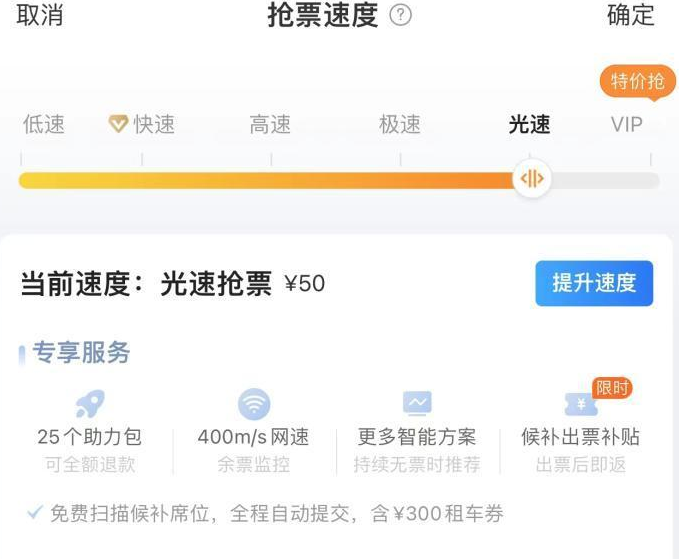Tap the smart plan monitor icon
This screenshot has width=679, height=559.
tap(417, 403)
